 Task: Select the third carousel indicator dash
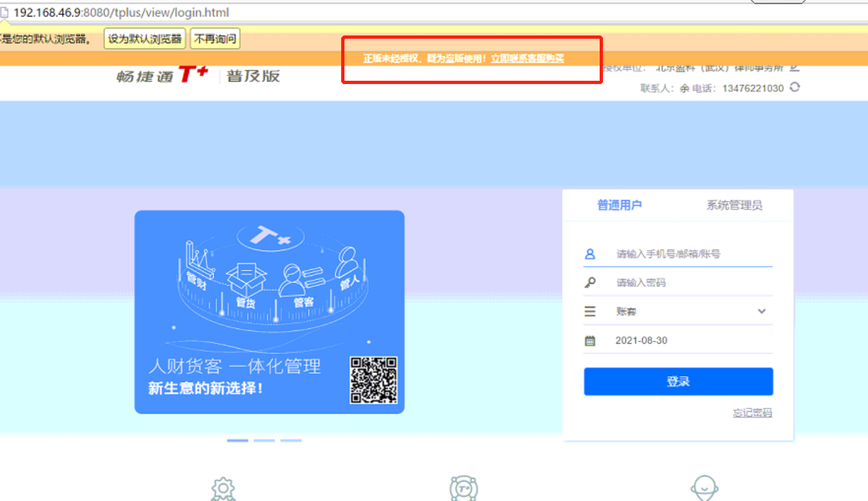point(291,441)
